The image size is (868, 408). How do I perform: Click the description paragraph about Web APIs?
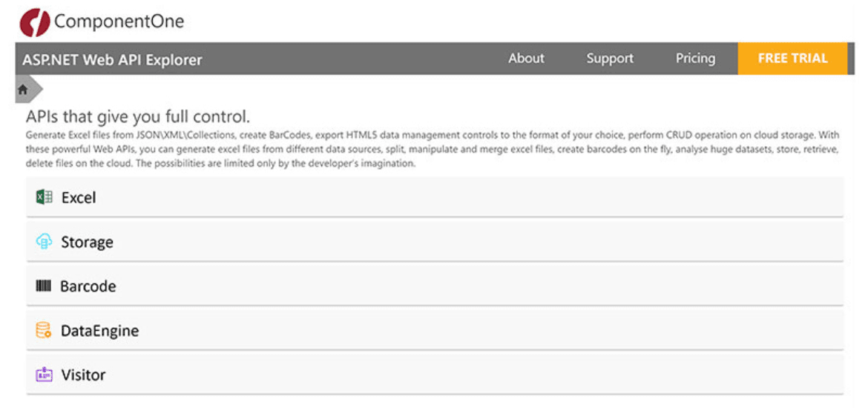432,150
